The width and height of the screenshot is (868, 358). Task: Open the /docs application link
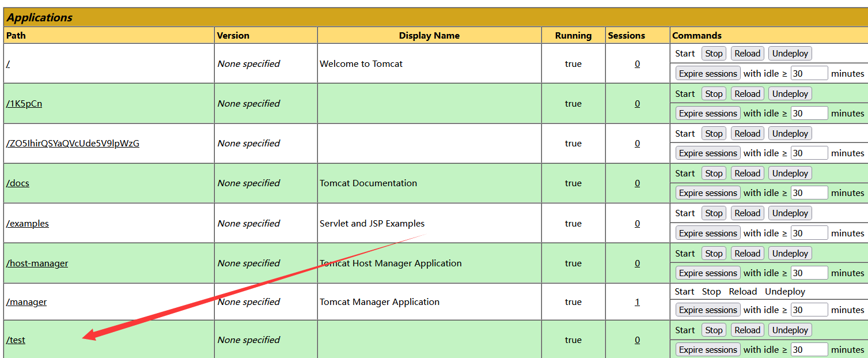point(18,183)
